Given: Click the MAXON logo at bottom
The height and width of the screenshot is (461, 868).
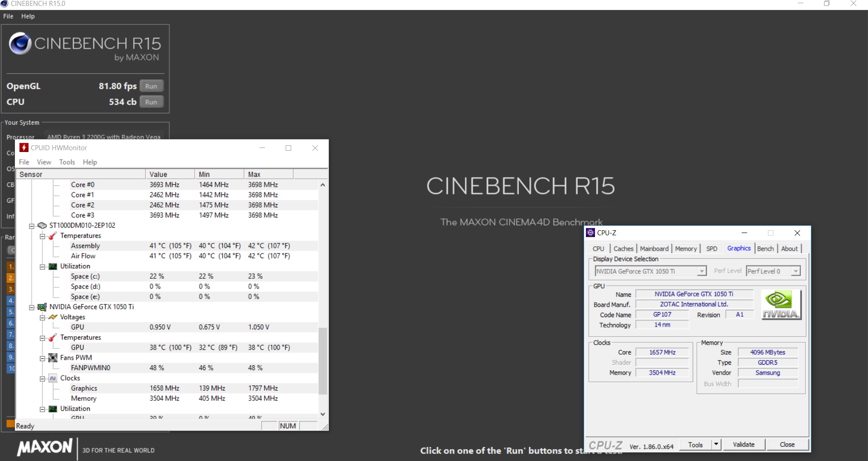Looking at the screenshot, I should pos(44,447).
